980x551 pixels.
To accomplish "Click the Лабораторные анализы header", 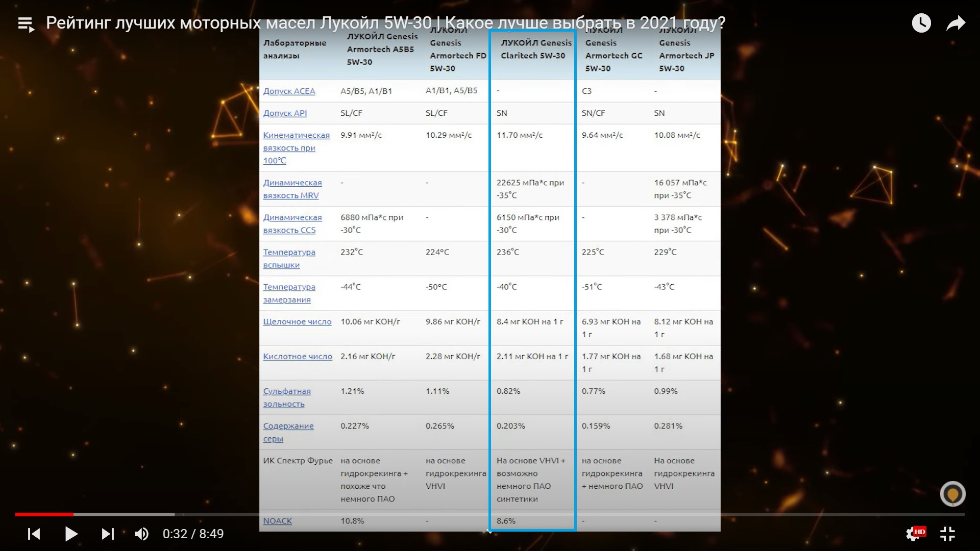I will click(295, 49).
